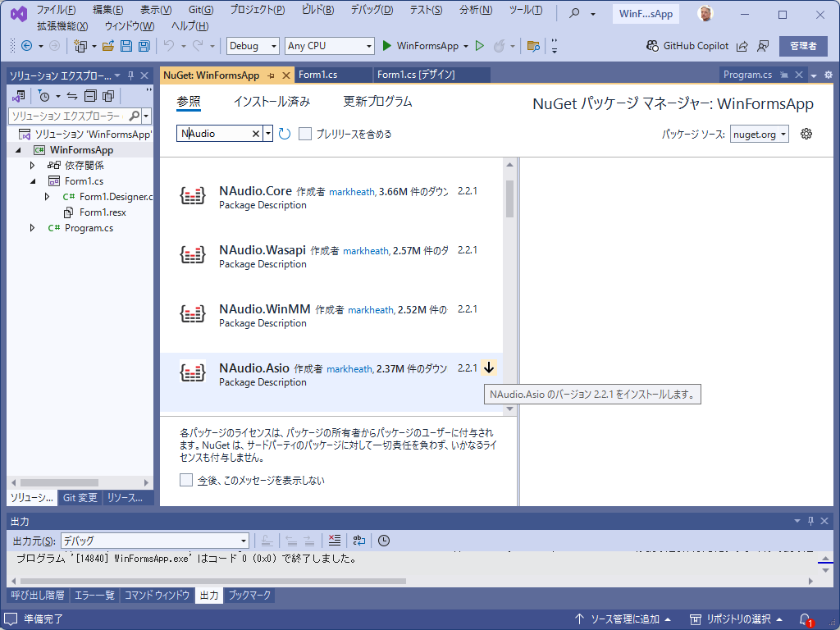
Task: Click リポジトリの選択 in status bar
Action: [736, 619]
